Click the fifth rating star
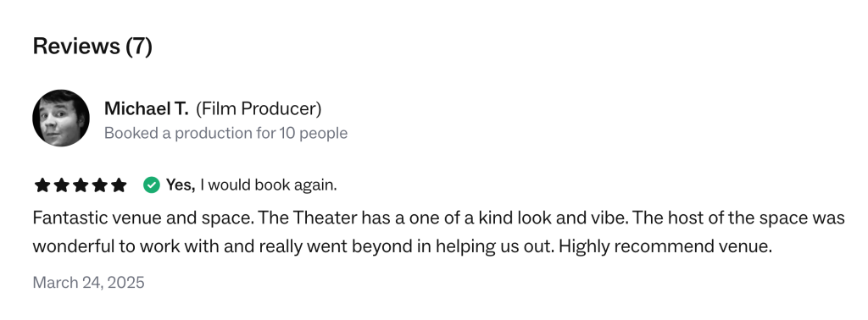Viewport: 868px width, 320px height. (x=119, y=185)
